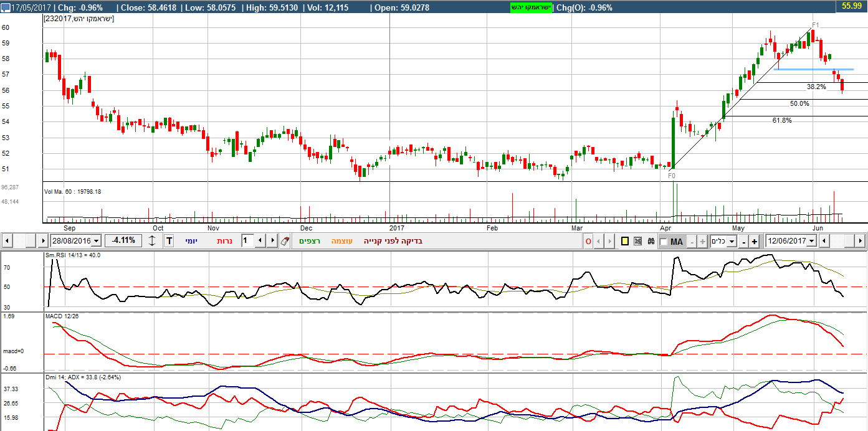Screen dimensions: 868x431
Task: Open the start date 28/08/2016 dropdown
Action: click(96, 241)
